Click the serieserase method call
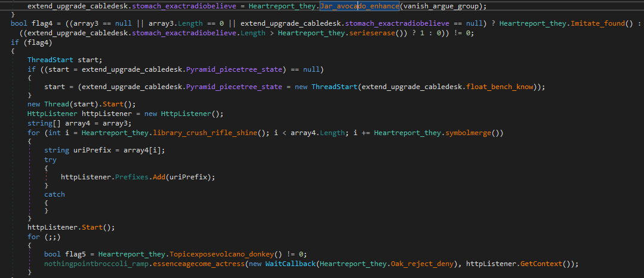Screen dimensions: 644x278 tap(371, 33)
